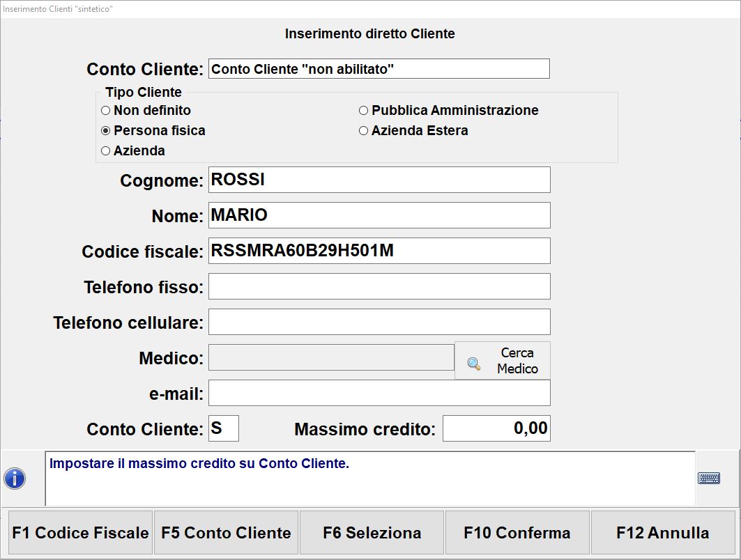Select Persona fisica client type

coord(106,130)
